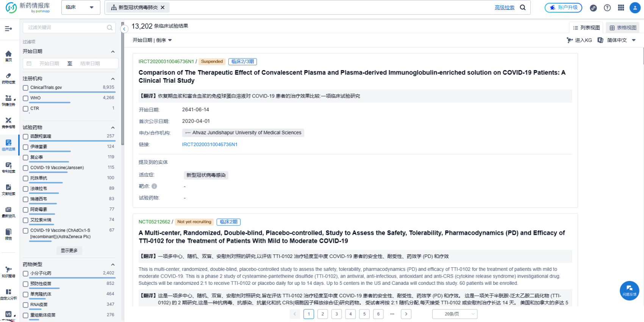Tick the WHO registry checkbox
The image size is (644, 322).
click(26, 98)
